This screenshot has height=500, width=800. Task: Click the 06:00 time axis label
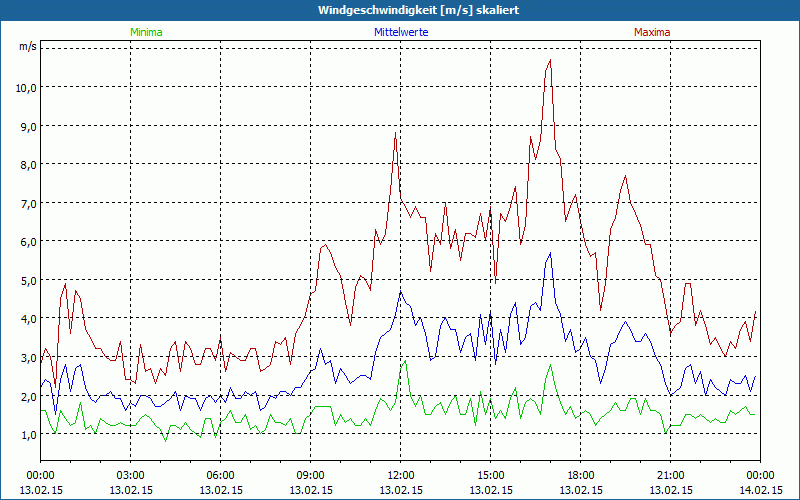point(220,476)
